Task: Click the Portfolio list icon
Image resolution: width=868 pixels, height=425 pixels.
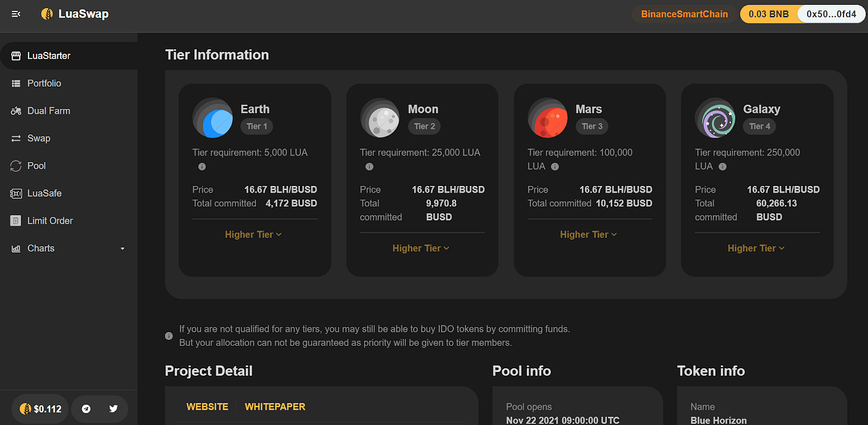Action: point(16,83)
